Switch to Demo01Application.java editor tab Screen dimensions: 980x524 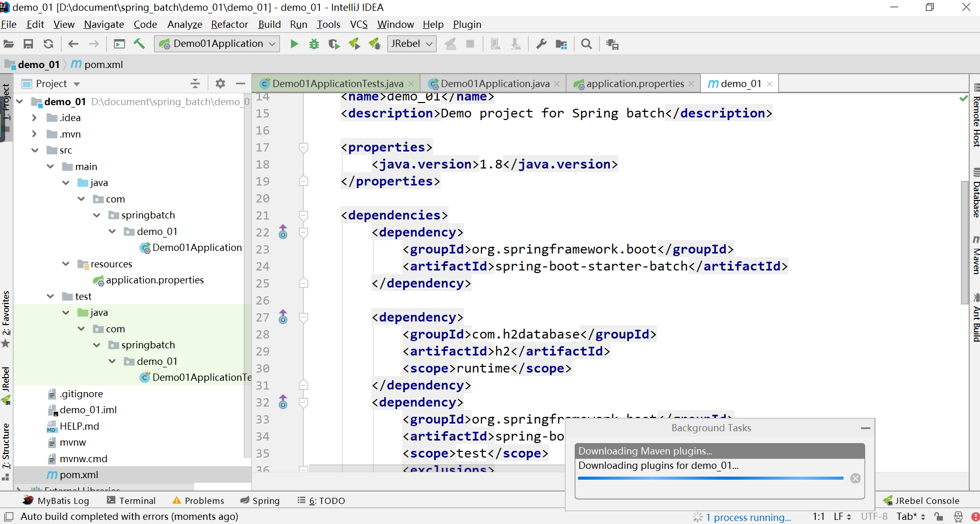494,83
